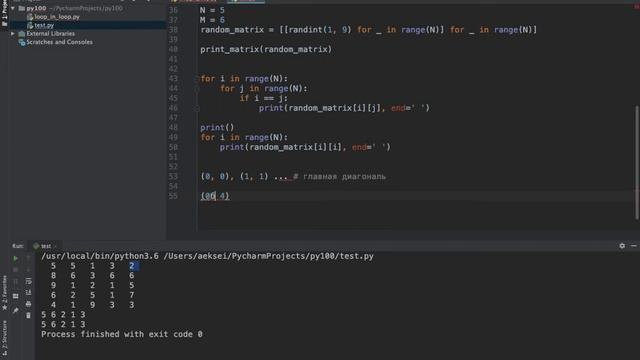The height and width of the screenshot is (360, 640).
Task: Open the Structure side tool tab
Action: tap(4, 339)
